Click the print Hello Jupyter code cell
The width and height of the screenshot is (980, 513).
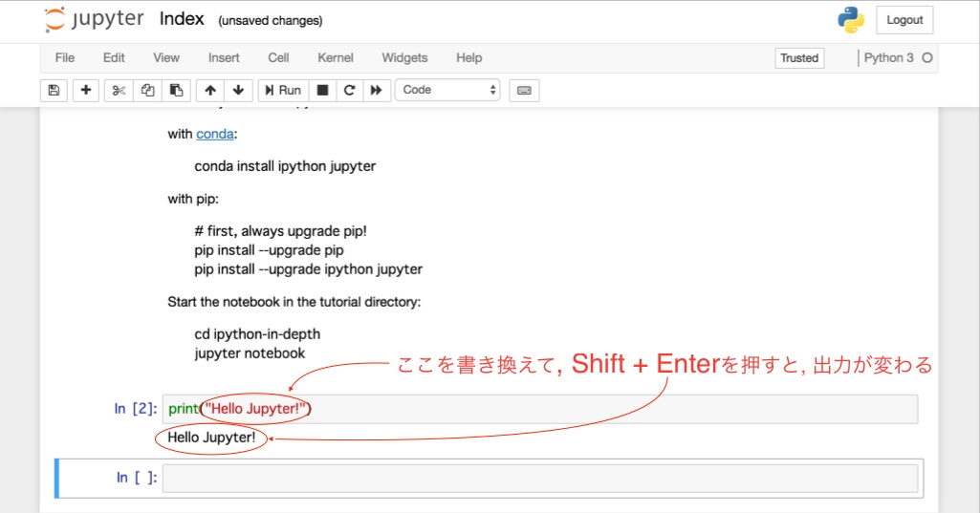[540, 409]
